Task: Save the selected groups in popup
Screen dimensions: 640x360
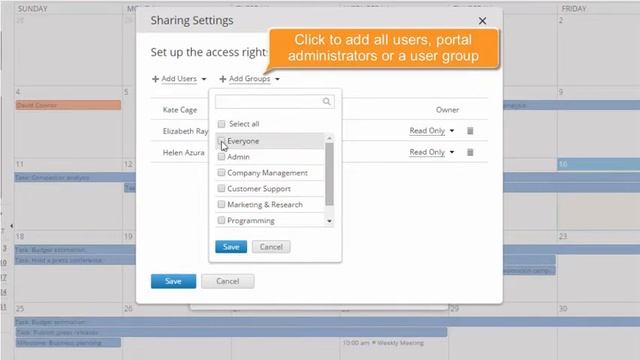Action: pos(231,247)
